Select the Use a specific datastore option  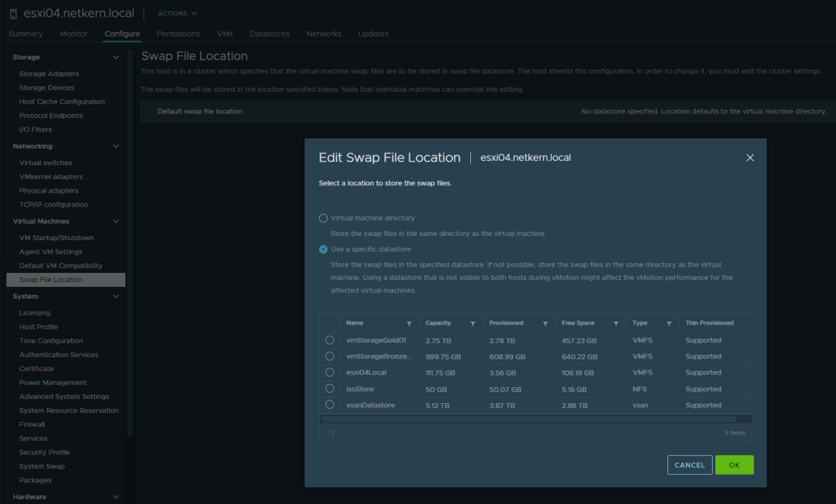[x=323, y=249]
